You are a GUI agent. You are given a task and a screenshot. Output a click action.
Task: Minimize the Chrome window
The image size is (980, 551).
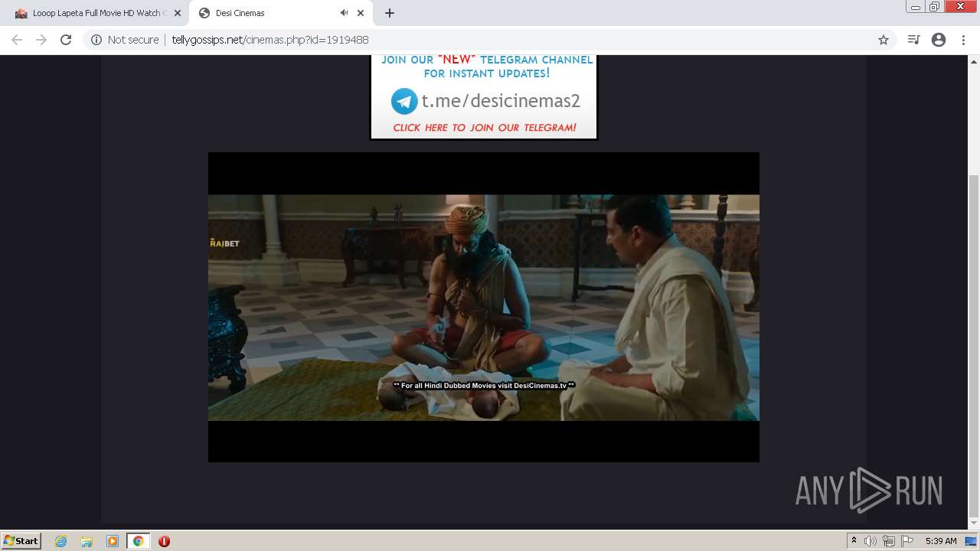(x=915, y=7)
